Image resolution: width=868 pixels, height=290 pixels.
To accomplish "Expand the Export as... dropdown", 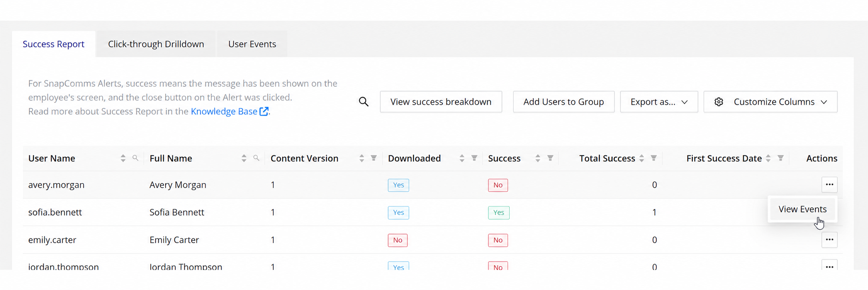I will coord(659,102).
